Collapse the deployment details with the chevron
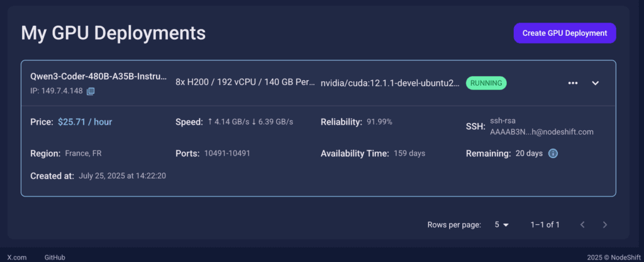The height and width of the screenshot is (262, 644). tap(595, 83)
